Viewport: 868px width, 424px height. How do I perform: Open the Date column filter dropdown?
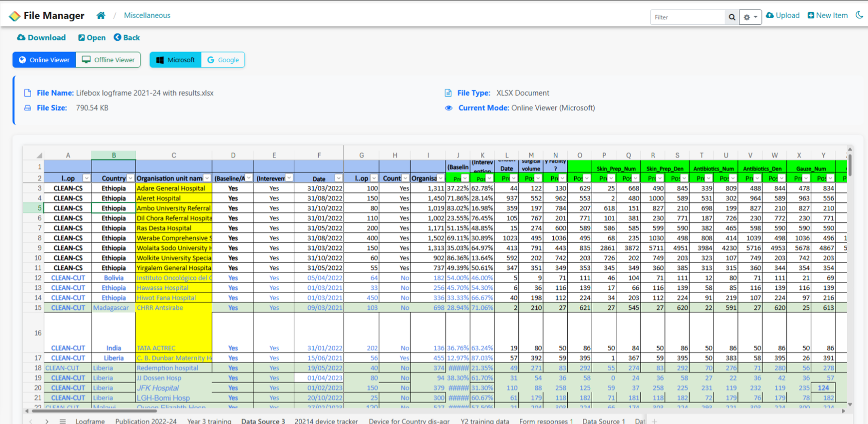pos(338,178)
